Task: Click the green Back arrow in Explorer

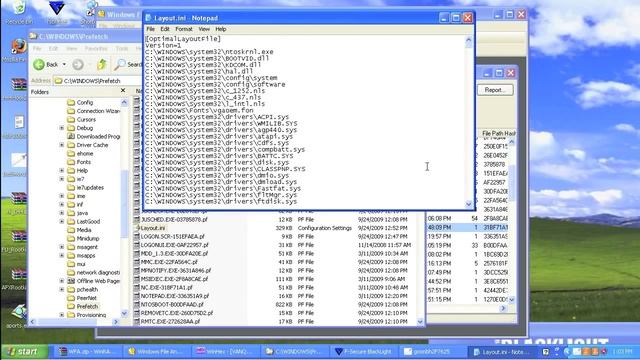Action: pyautogui.click(x=39, y=64)
